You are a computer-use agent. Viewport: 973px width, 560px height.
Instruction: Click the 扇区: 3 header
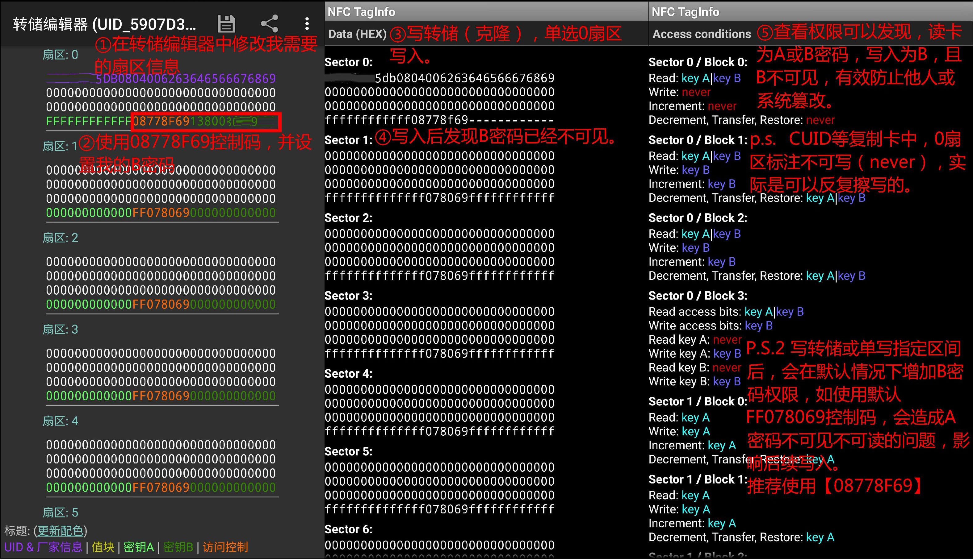(x=61, y=330)
